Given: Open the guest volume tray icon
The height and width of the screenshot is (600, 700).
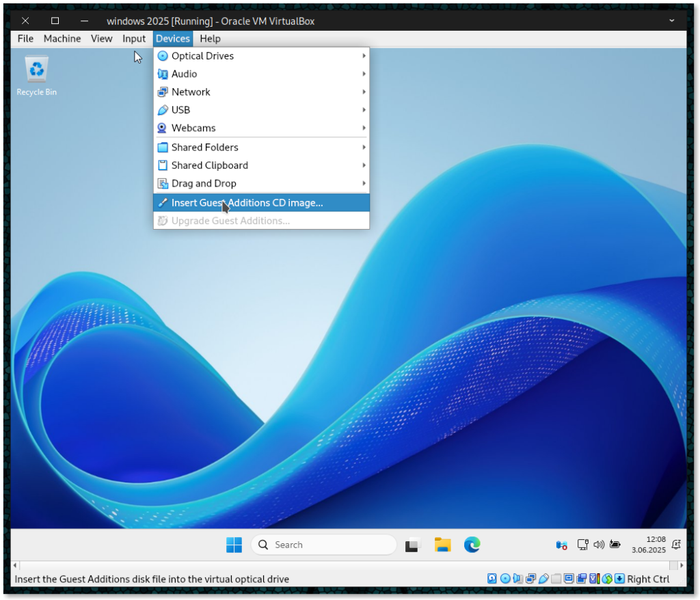Looking at the screenshot, I should tap(599, 545).
